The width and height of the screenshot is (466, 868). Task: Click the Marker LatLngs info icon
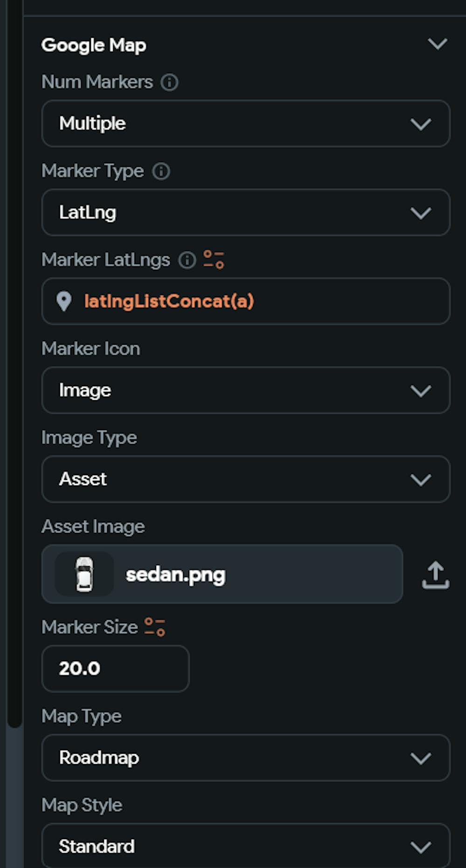click(x=187, y=260)
